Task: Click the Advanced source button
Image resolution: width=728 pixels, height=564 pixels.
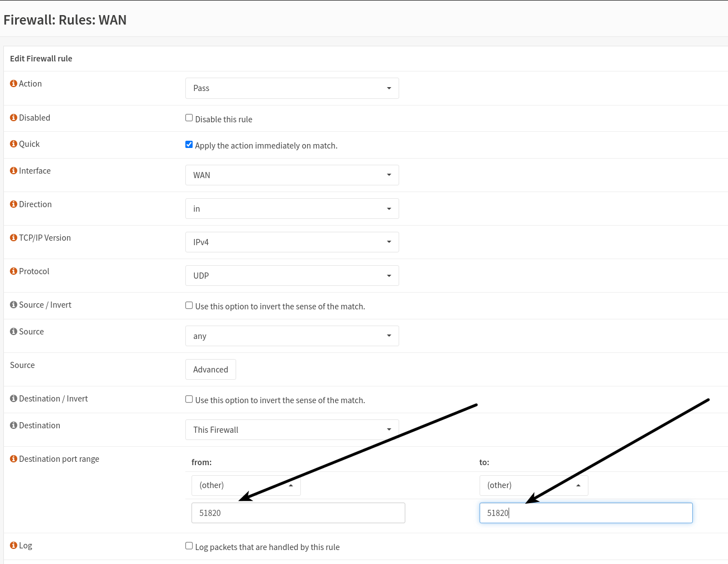Action: click(x=210, y=370)
